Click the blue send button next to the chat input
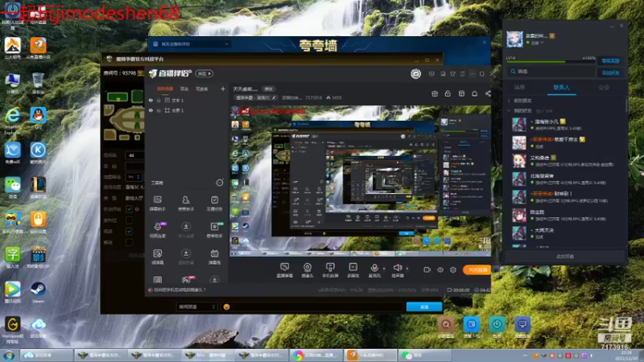This screenshot has height=362, width=644. tap(424, 306)
